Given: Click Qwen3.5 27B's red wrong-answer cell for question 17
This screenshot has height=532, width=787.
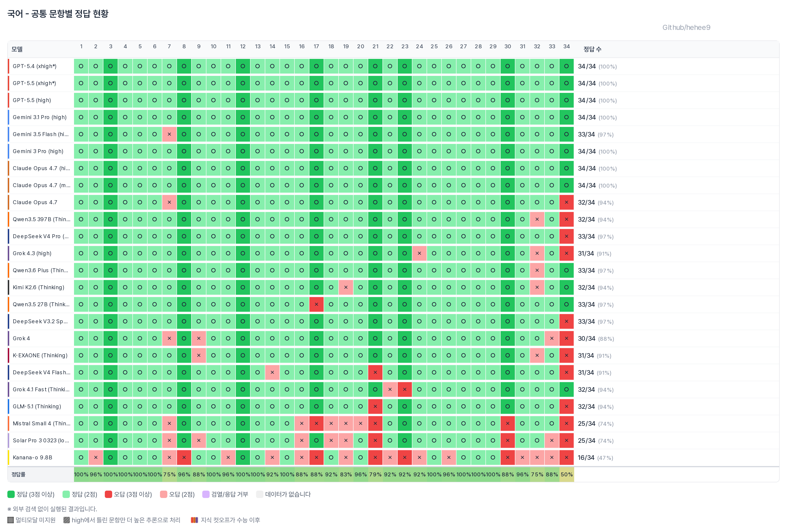Looking at the screenshot, I should pos(316,304).
